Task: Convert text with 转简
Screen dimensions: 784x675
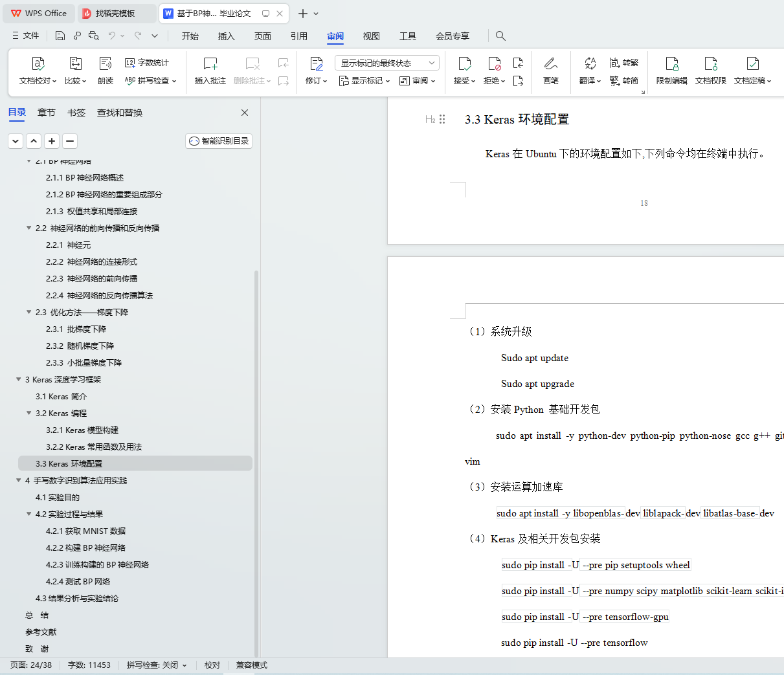Action: [x=624, y=81]
